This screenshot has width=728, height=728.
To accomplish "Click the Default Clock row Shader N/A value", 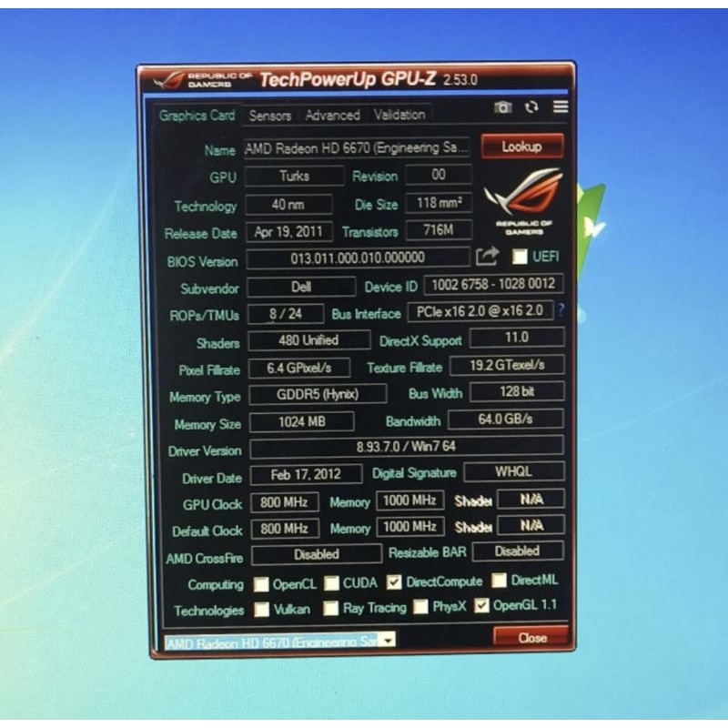I will (531, 525).
